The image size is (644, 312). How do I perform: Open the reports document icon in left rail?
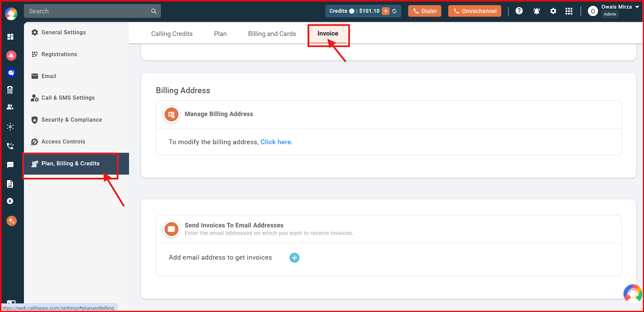[x=10, y=184]
